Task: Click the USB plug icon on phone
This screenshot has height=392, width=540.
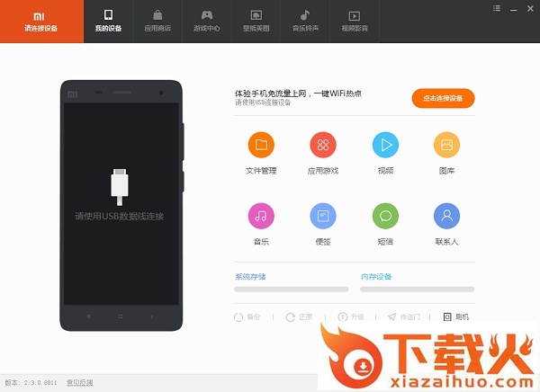Action: point(119,187)
